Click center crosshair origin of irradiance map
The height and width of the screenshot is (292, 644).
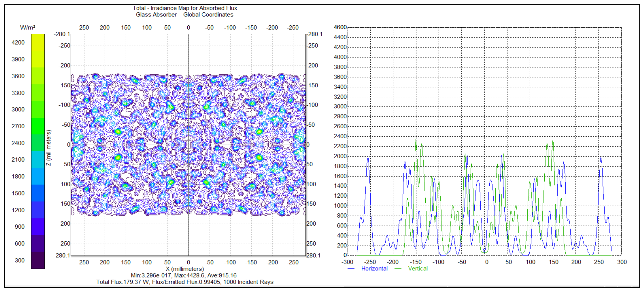189,145
